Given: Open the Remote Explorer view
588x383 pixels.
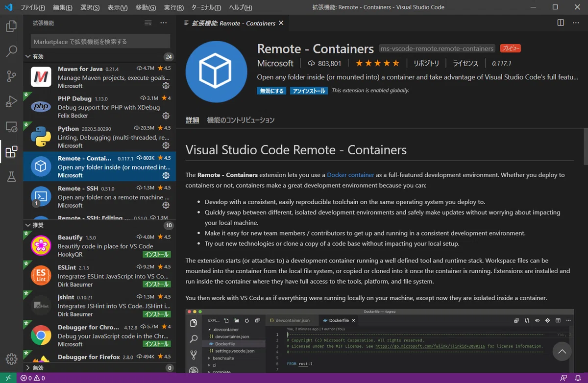Looking at the screenshot, I should (x=11, y=127).
